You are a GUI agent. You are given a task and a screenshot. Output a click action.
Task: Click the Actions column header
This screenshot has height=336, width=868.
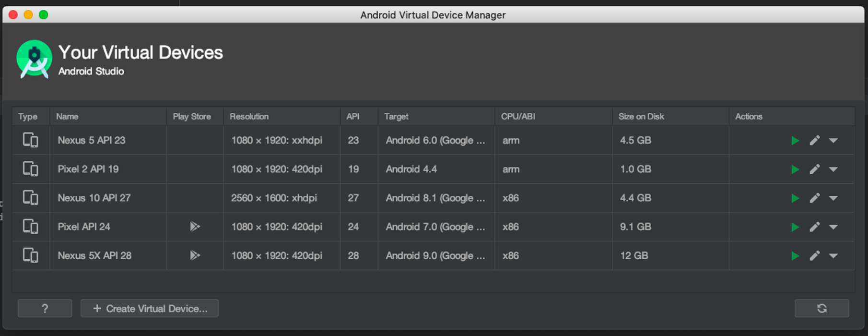[x=792, y=117]
